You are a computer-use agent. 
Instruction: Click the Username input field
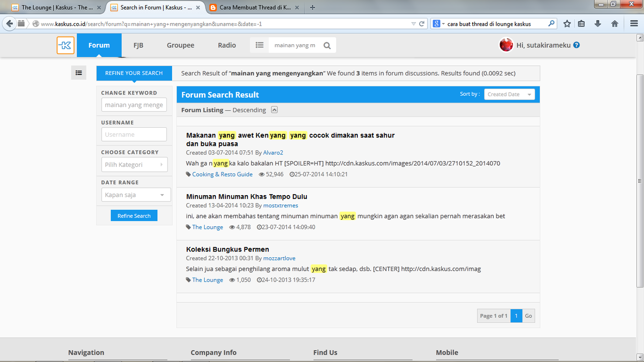click(x=134, y=134)
